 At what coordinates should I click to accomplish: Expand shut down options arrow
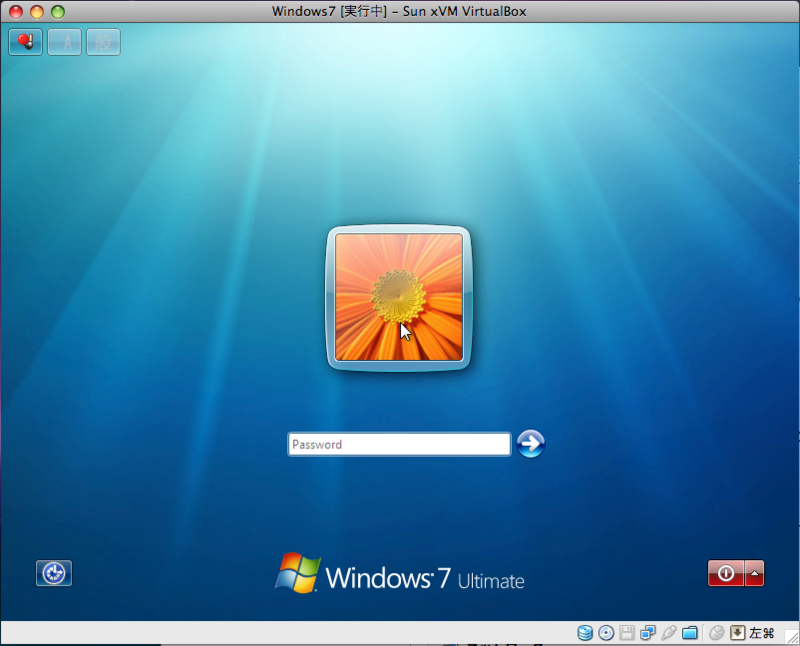click(x=754, y=573)
